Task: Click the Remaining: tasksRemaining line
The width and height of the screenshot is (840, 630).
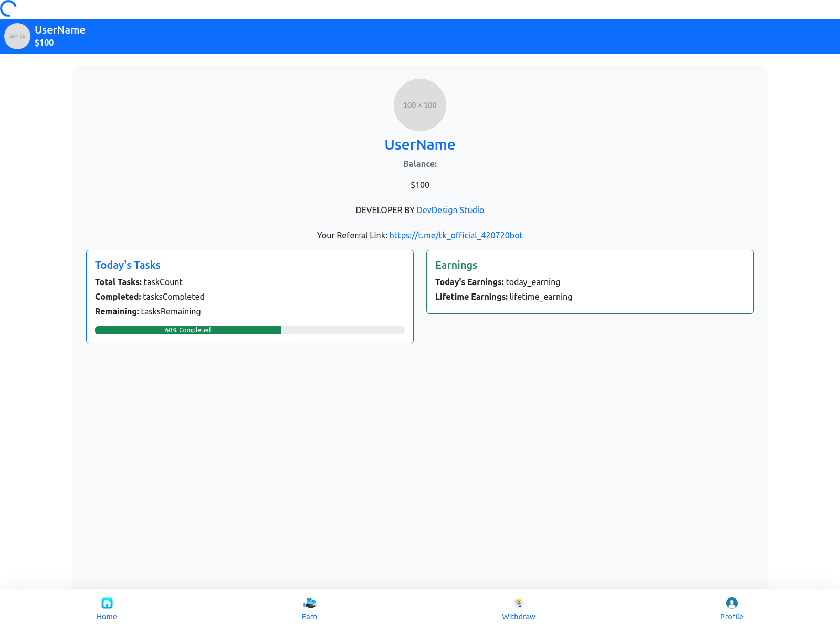Action: click(148, 311)
